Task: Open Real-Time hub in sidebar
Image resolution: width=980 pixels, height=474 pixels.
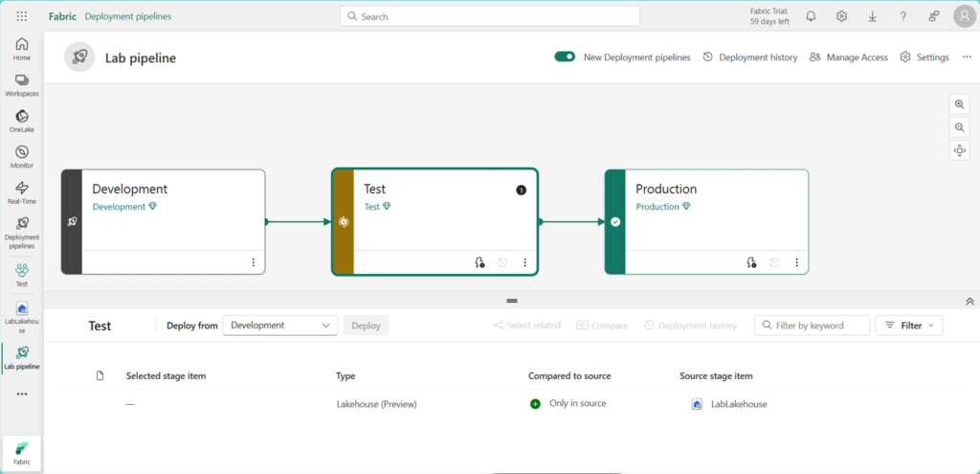Action: [x=21, y=192]
